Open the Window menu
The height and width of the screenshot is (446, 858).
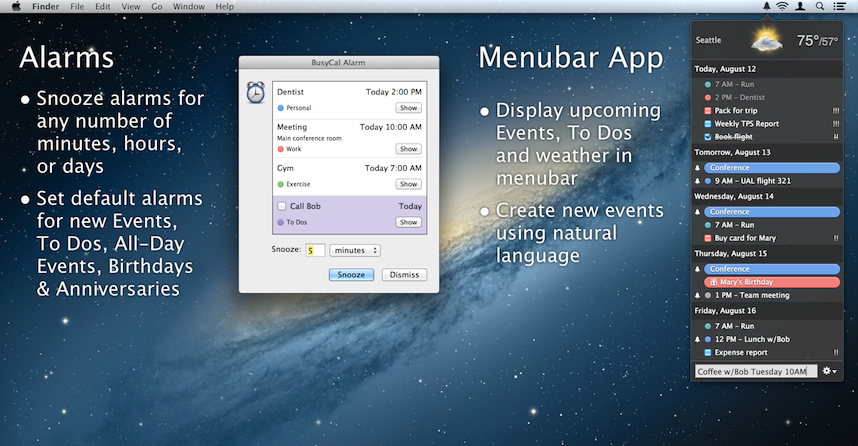[189, 7]
